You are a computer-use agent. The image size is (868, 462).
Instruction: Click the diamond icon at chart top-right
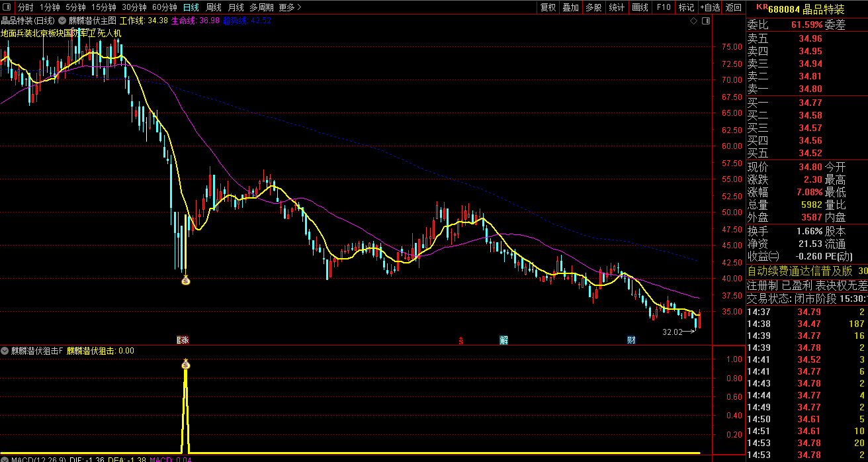[693, 21]
